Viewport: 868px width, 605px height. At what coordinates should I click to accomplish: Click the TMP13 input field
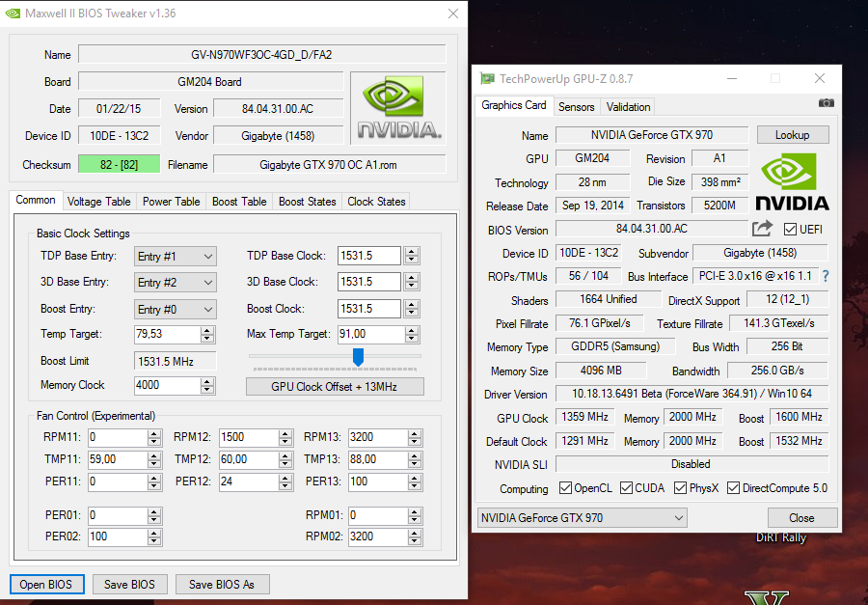coord(378,460)
